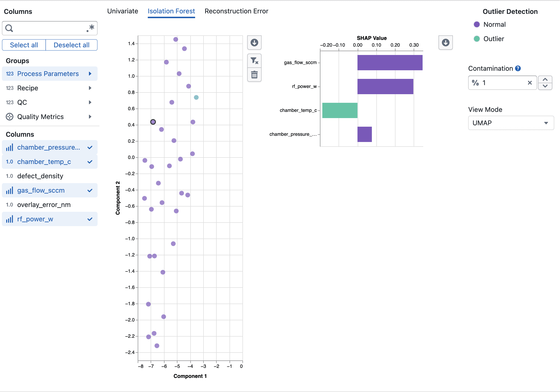Click the gas_flow_sccm histogram icon
Viewport: 560px width, 392px height.
pyautogui.click(x=10, y=191)
